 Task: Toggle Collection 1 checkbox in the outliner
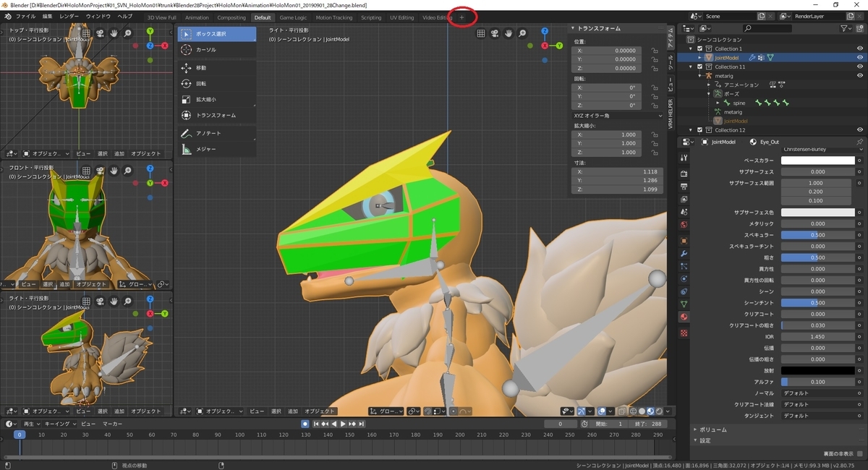click(x=700, y=48)
